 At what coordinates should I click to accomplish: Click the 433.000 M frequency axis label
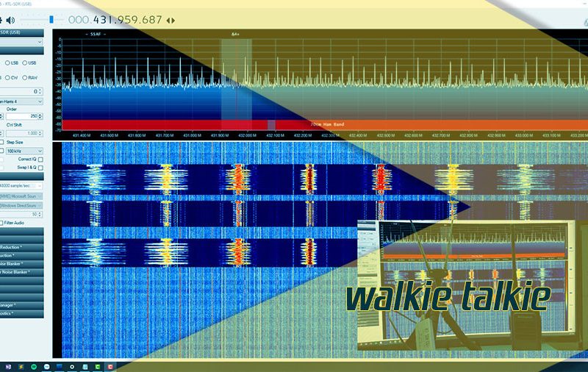click(524, 135)
